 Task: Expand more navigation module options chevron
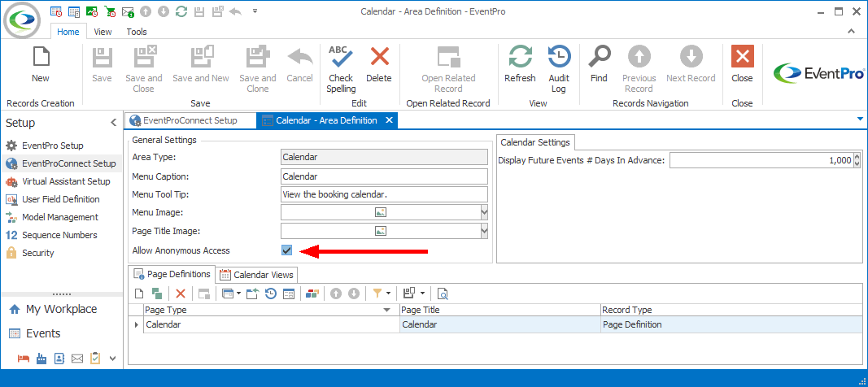coord(113,359)
